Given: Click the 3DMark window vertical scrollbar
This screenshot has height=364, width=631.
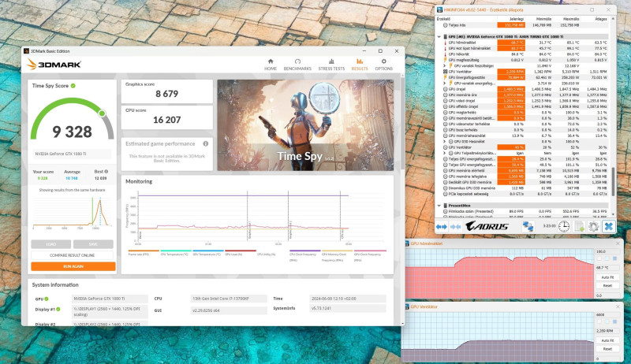Looking at the screenshot, I should [x=402, y=124].
